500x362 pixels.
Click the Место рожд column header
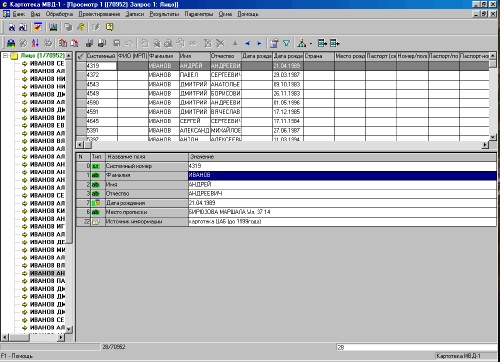(x=350, y=56)
